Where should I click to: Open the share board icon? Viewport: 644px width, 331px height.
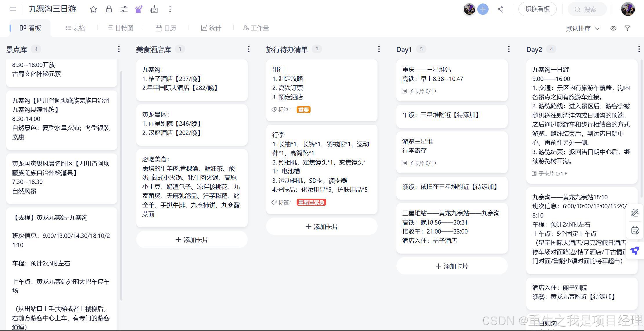tap(500, 9)
